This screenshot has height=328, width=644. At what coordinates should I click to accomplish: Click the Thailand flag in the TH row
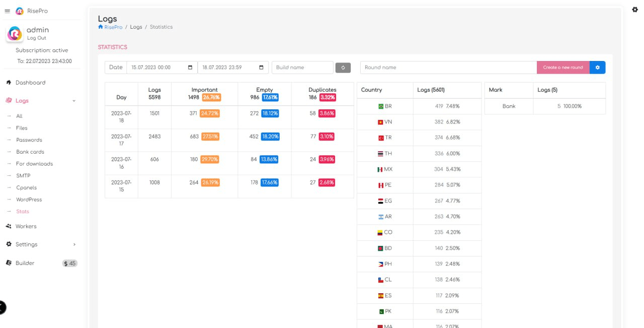381,154
